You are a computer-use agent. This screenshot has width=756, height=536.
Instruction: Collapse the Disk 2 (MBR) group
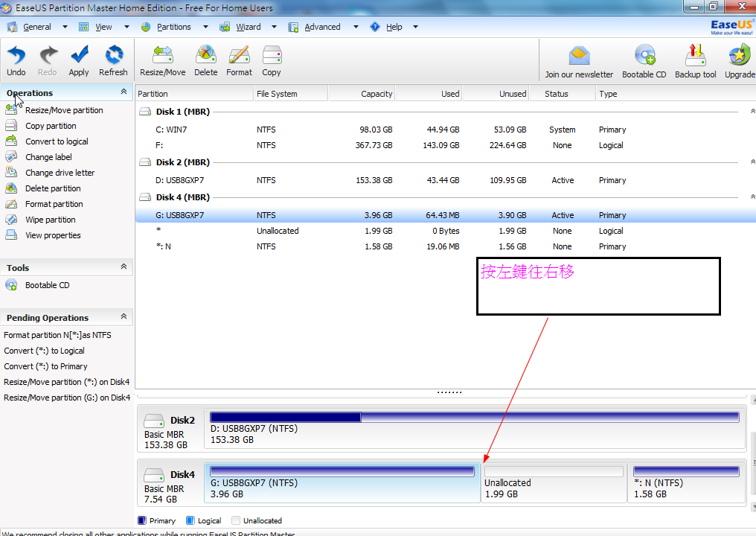click(752, 162)
